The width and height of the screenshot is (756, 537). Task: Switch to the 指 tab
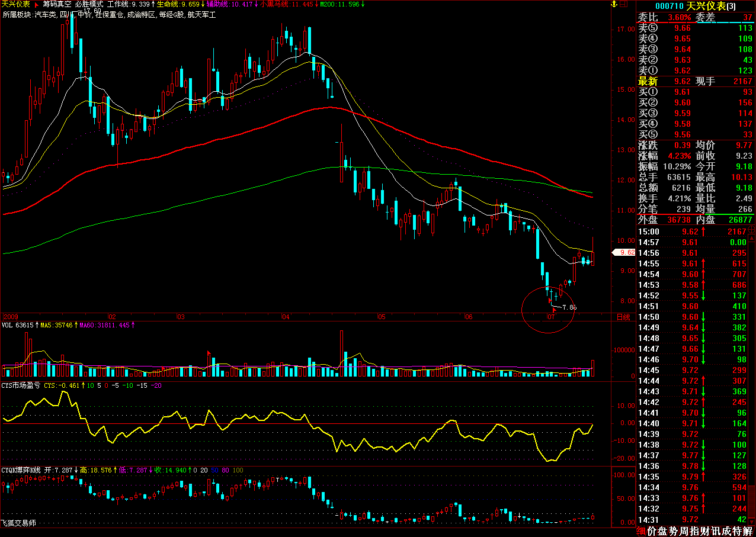(x=694, y=531)
